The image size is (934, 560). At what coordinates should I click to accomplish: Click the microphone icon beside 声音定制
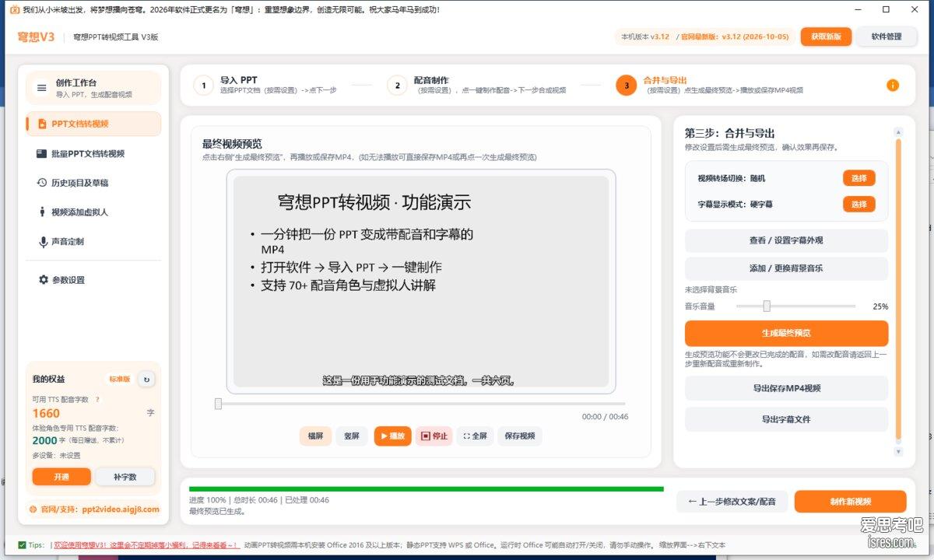click(43, 242)
